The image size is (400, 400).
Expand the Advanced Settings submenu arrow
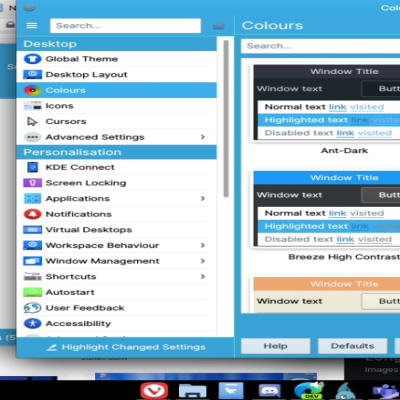[203, 137]
